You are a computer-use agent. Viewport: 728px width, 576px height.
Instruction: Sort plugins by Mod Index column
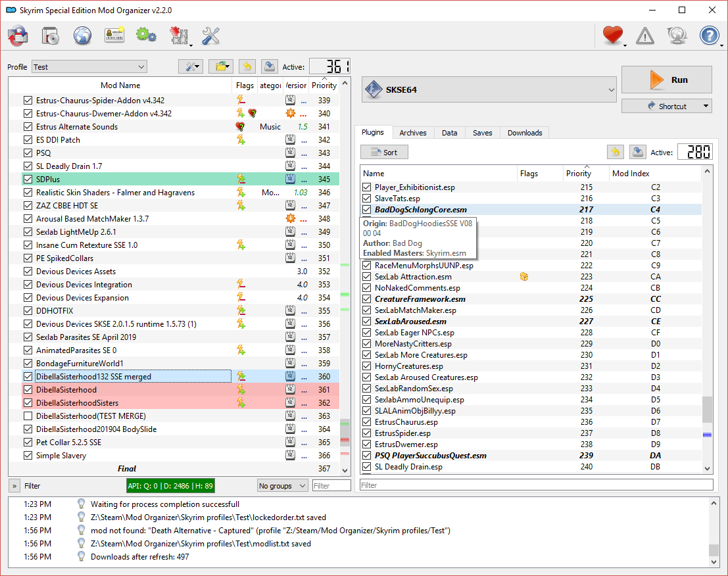[x=654, y=173]
